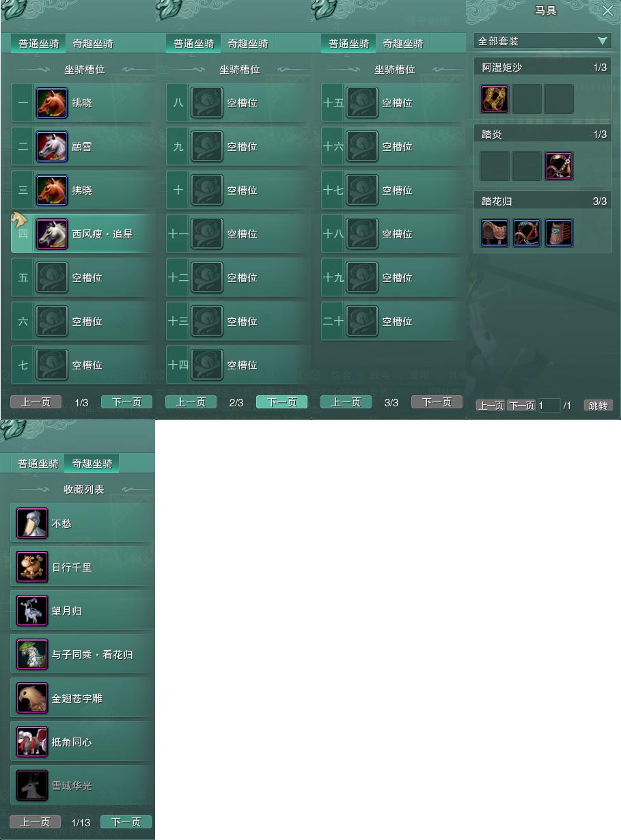
Task: Select the 雪域华光 deer mount icon
Action: (x=32, y=786)
